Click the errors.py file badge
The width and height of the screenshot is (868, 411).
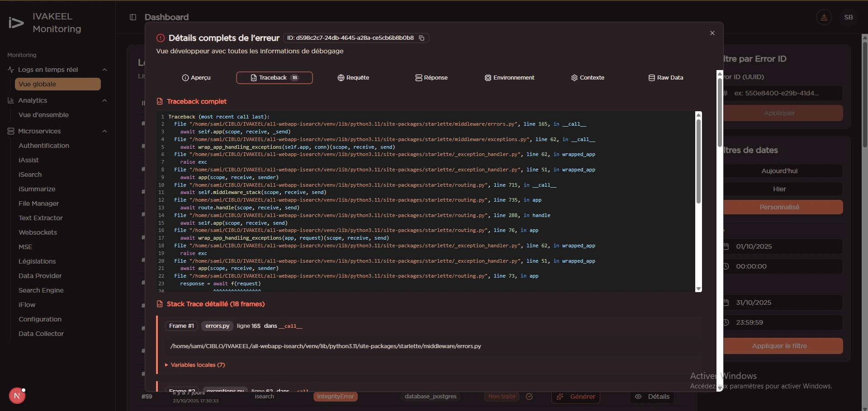[x=217, y=326]
